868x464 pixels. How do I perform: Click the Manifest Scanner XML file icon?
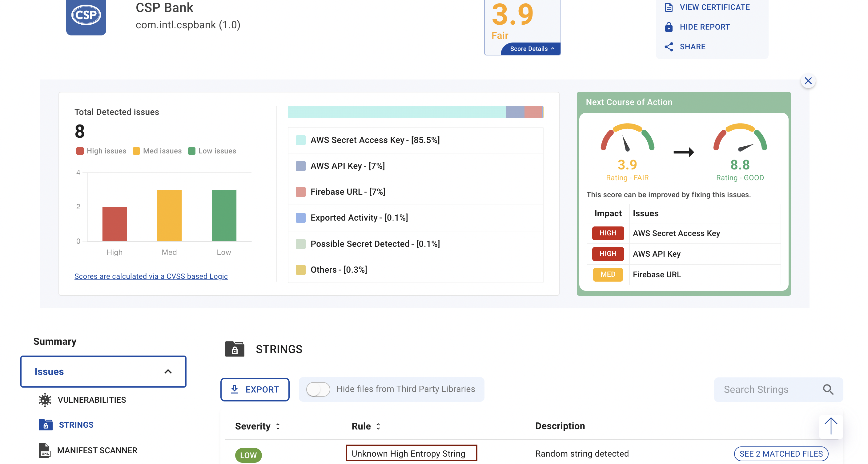coord(45,450)
